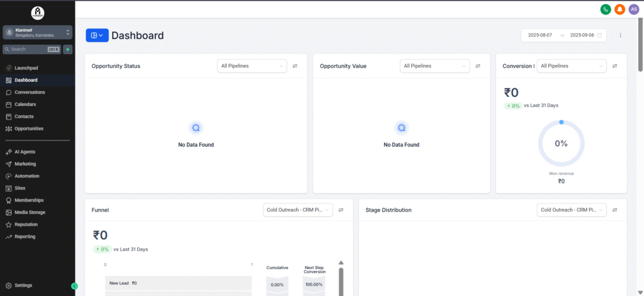Click the Funnel widget filter settings icon
This screenshot has height=296, width=644.
pyautogui.click(x=341, y=210)
